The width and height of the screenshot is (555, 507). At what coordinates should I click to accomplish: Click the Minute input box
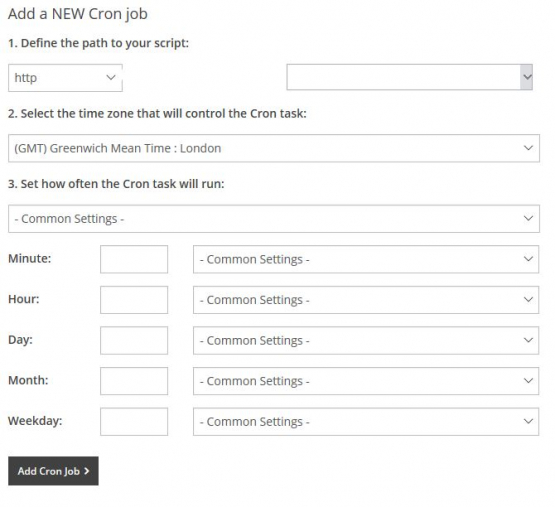(134, 259)
